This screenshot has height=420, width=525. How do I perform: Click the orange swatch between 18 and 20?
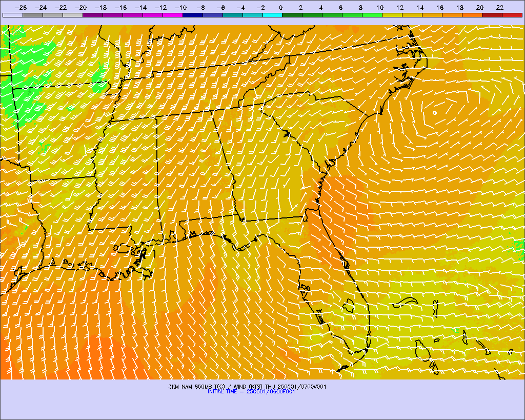click(x=472, y=15)
